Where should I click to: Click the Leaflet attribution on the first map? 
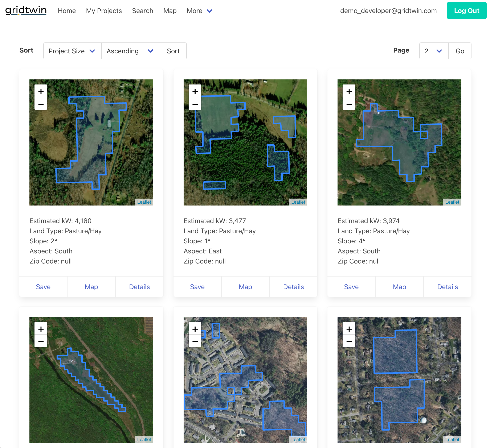coord(144,202)
